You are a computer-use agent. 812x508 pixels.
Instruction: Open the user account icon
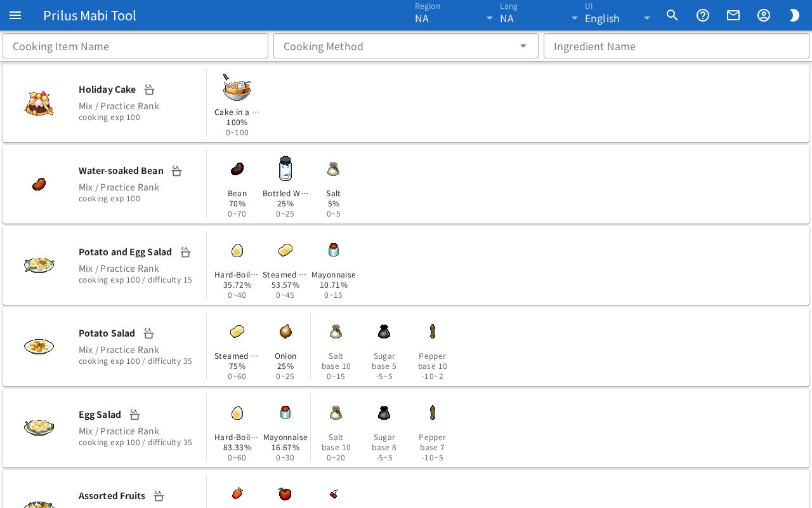coord(764,15)
